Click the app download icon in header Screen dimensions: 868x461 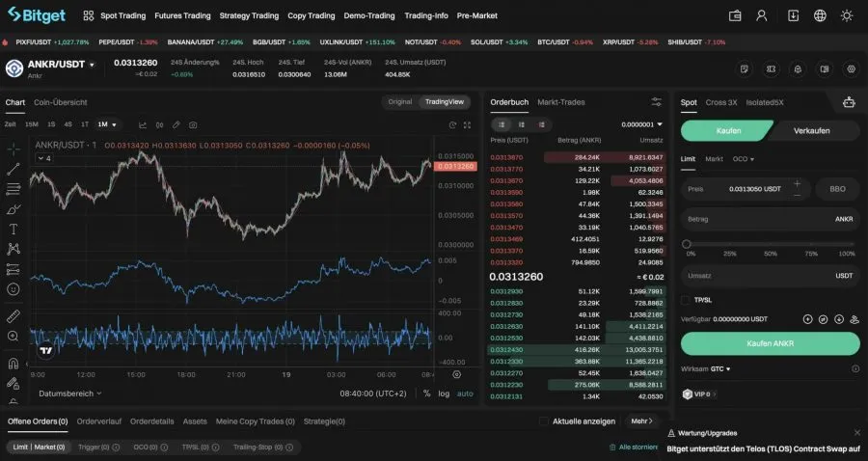click(793, 16)
